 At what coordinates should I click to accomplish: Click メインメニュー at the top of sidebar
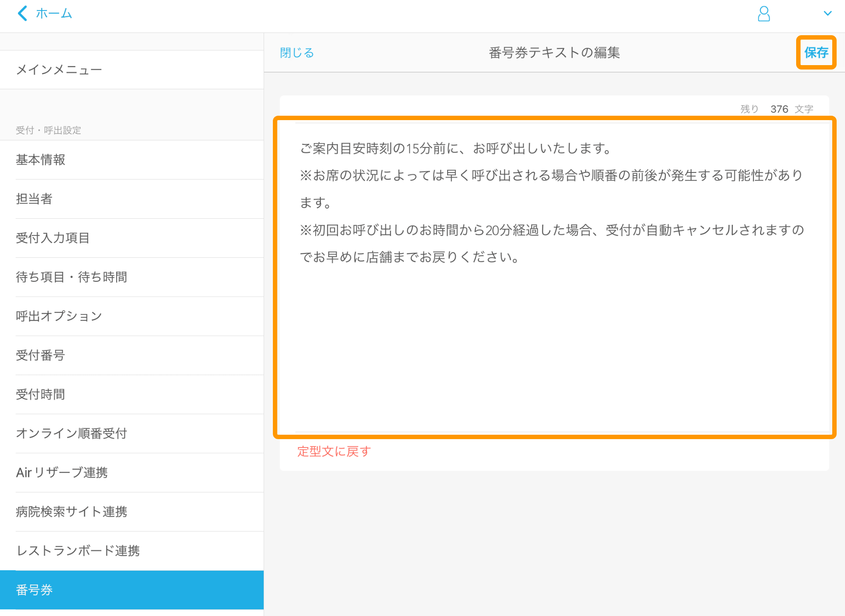[59, 69]
